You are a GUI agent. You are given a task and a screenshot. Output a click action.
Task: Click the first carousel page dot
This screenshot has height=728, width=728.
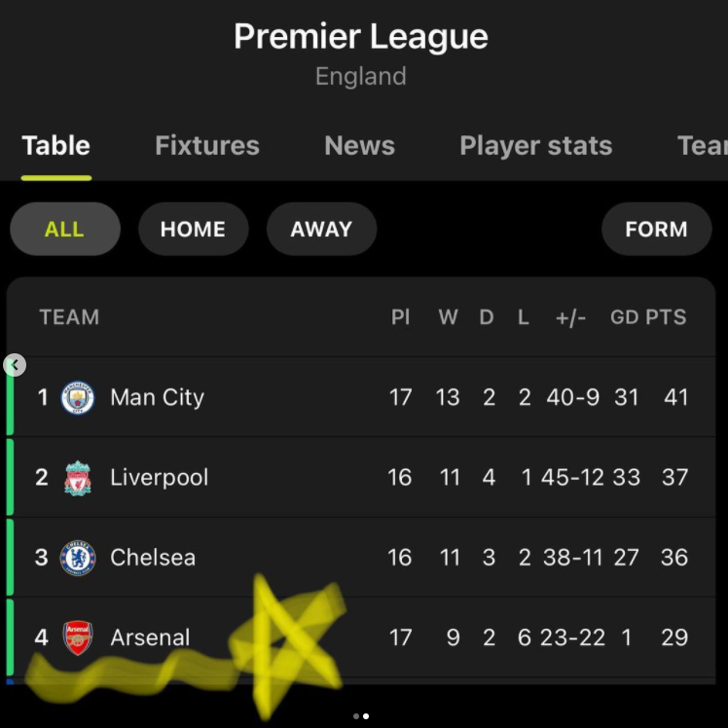coord(355,716)
